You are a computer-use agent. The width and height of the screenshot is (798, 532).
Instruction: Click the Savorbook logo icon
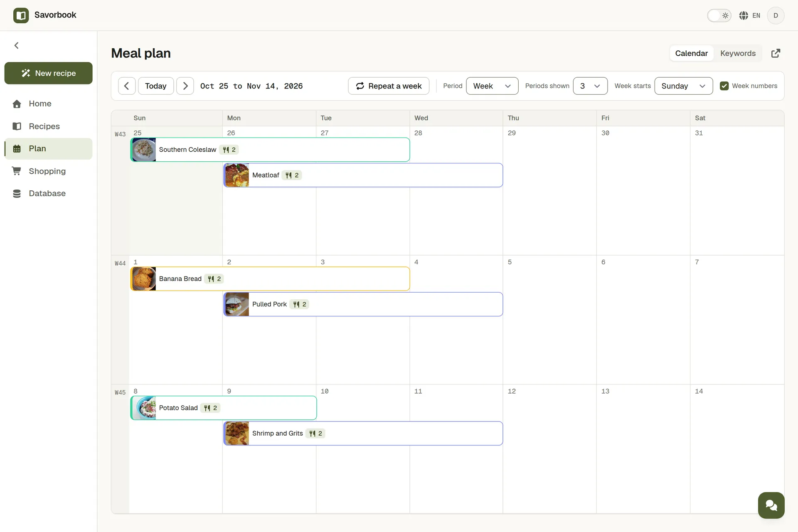point(21,15)
